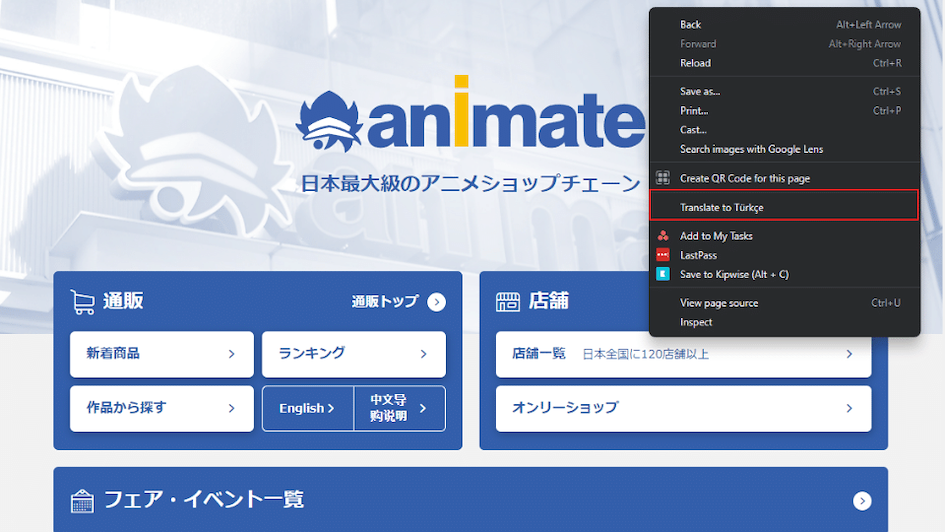Click chevron in 店舗一覧 row

(x=849, y=354)
